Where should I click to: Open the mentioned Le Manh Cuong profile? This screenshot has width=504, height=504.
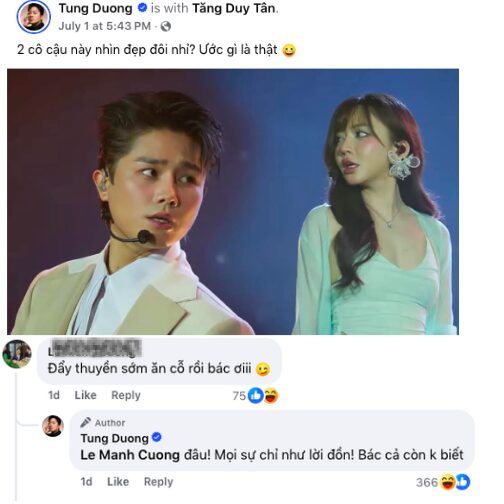click(130, 455)
